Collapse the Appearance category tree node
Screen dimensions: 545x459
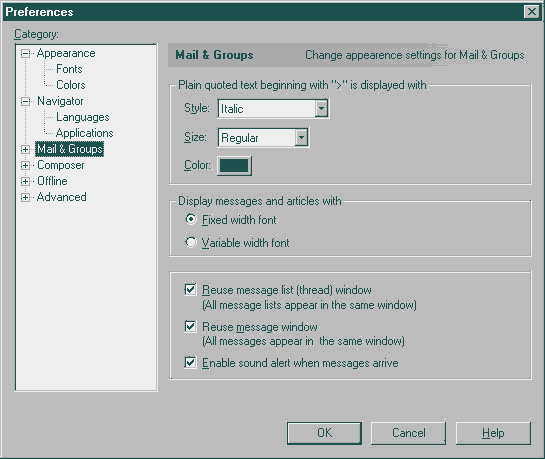(x=25, y=54)
